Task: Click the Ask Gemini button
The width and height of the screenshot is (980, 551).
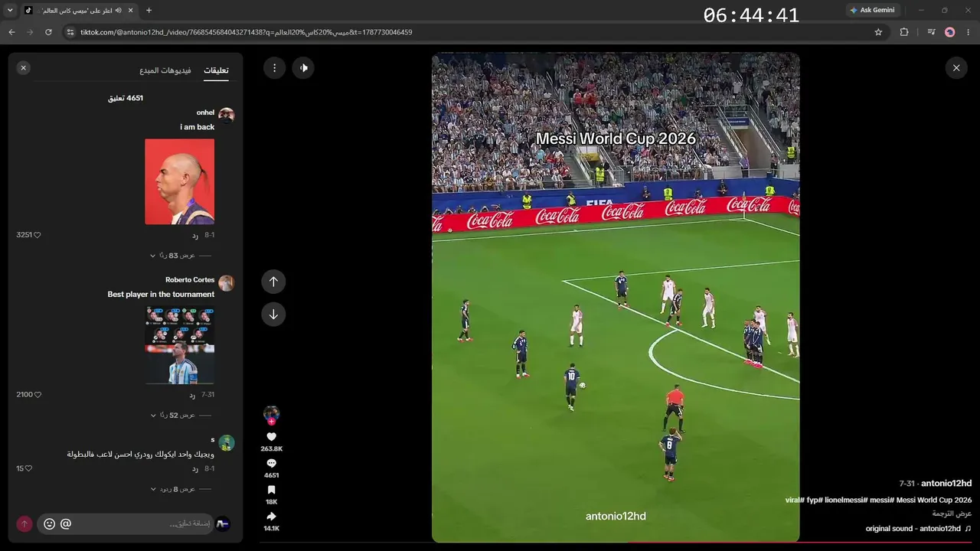Action: click(x=872, y=10)
